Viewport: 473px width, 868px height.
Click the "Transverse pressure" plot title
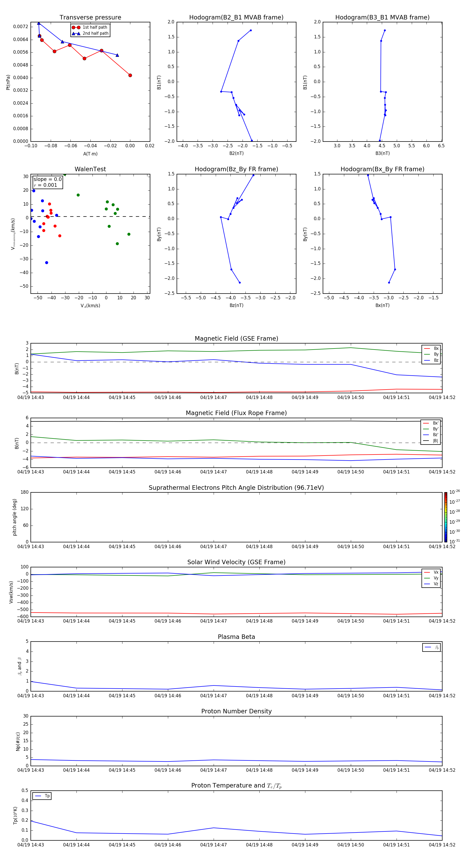[x=90, y=18]
